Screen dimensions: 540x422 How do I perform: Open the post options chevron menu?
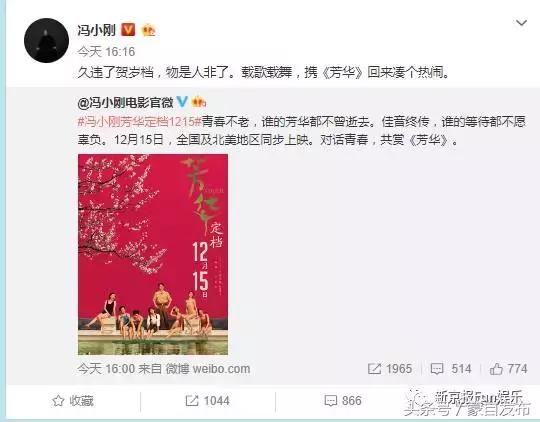(521, 23)
